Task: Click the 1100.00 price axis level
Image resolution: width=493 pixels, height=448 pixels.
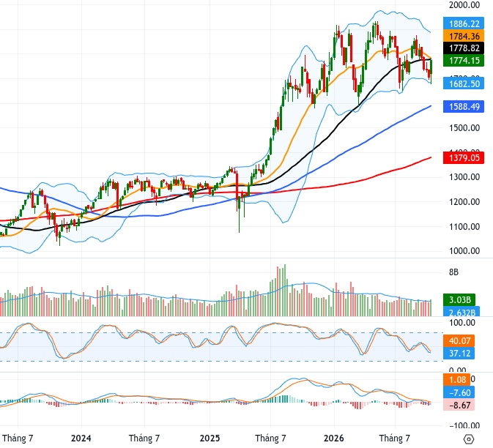Action: click(x=464, y=226)
